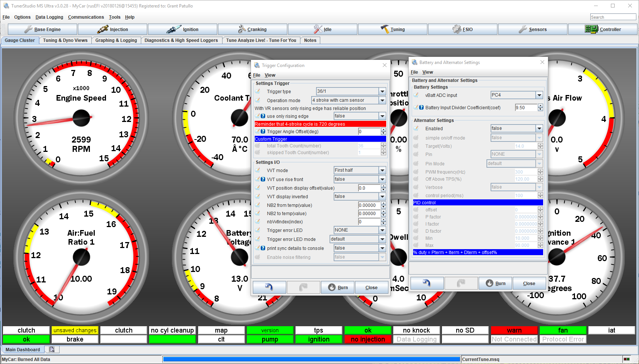This screenshot has width=639, height=364.
Task: Click Burn in Battery and Alternator dialog
Action: click(x=495, y=283)
